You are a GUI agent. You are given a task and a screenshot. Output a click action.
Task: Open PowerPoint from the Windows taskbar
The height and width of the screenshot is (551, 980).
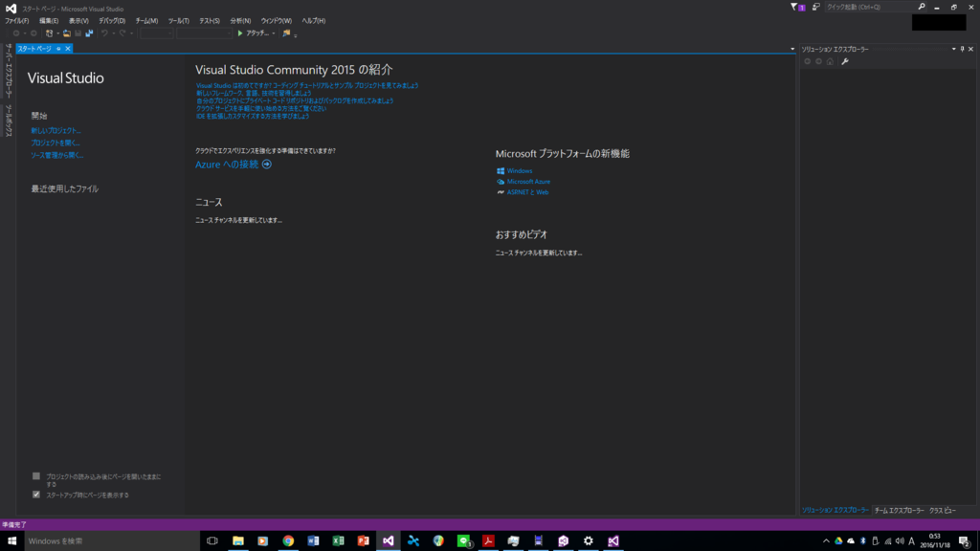[363, 541]
